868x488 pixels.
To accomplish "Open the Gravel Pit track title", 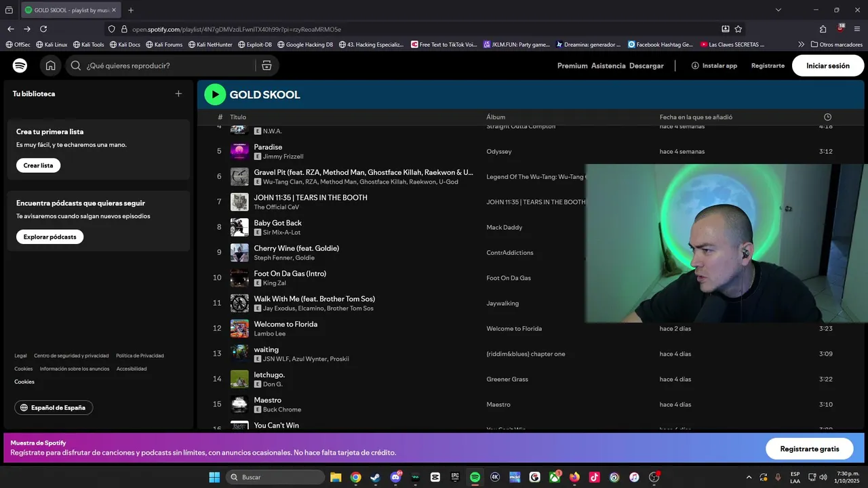I will pyautogui.click(x=363, y=172).
